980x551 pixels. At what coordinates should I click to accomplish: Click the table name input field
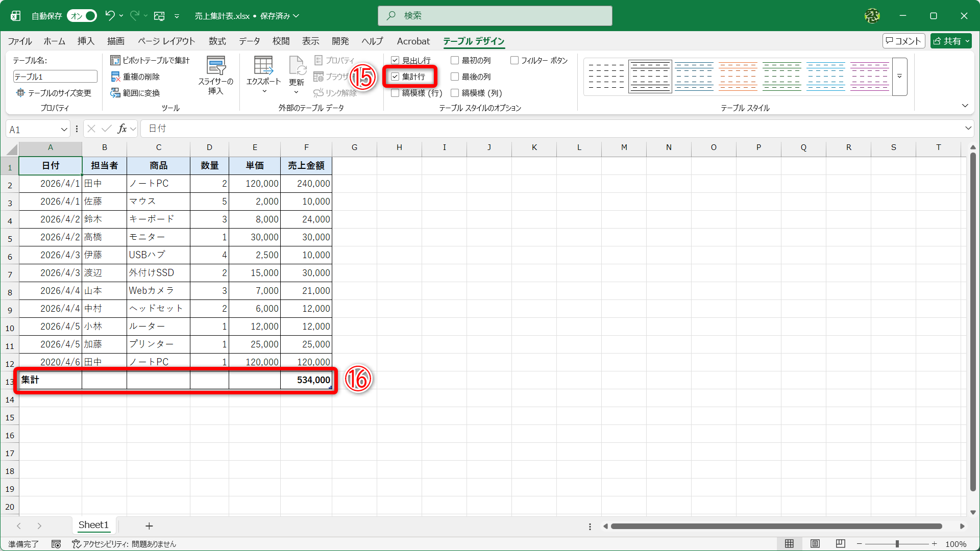click(x=55, y=77)
